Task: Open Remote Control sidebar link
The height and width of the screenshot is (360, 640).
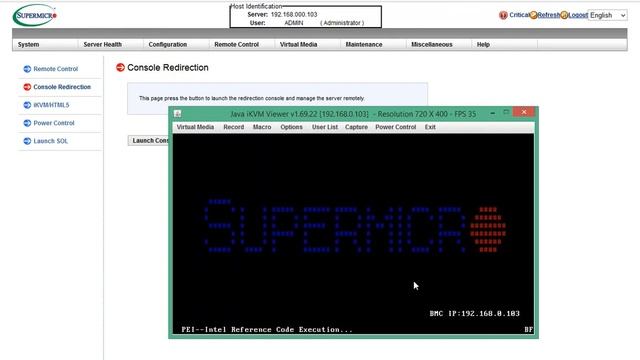Action: click(56, 69)
